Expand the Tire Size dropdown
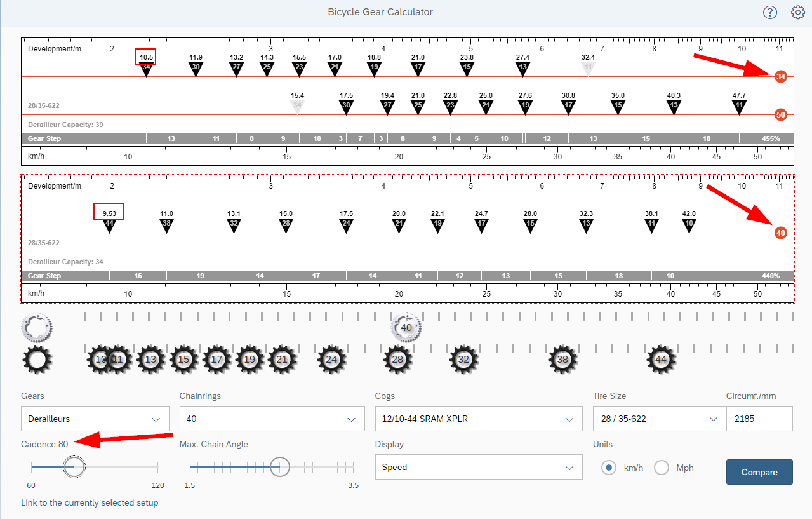The height and width of the screenshot is (519, 812). [x=659, y=419]
